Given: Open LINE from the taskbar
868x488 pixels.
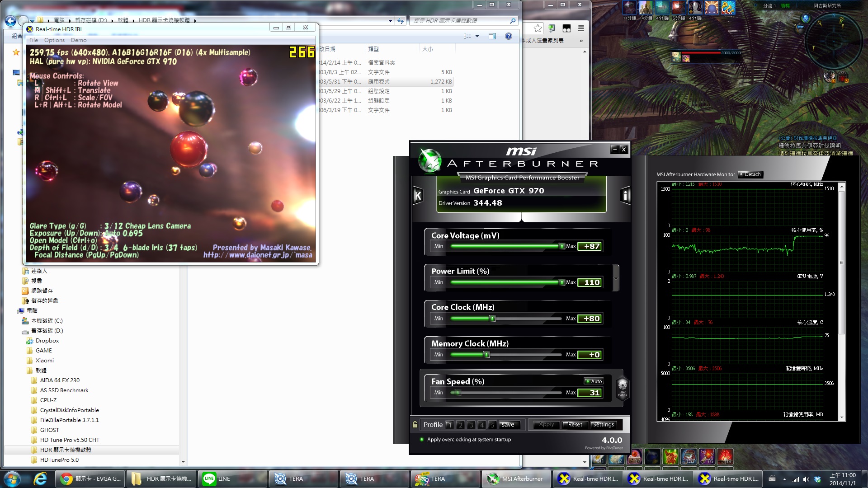Looking at the screenshot, I should click(231, 479).
